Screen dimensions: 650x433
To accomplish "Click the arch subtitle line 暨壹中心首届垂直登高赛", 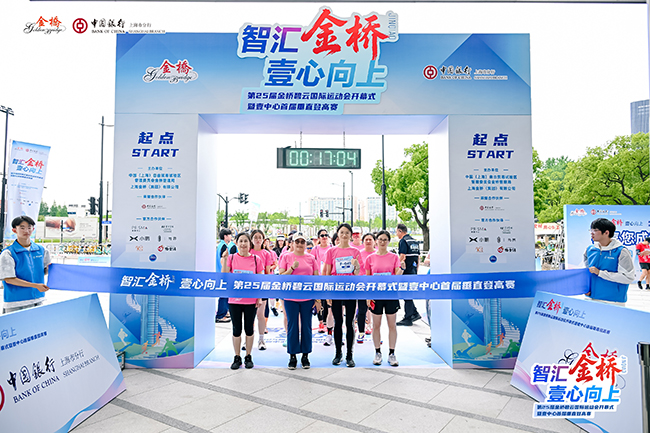I will pyautogui.click(x=293, y=107).
